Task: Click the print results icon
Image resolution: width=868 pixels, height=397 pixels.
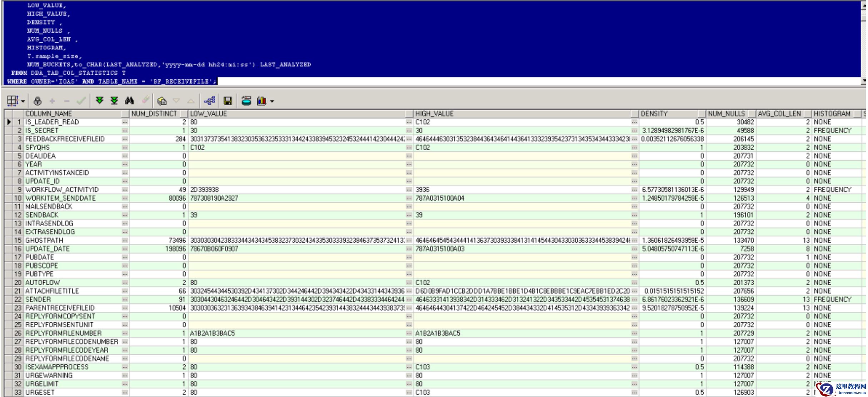Action: (x=246, y=101)
